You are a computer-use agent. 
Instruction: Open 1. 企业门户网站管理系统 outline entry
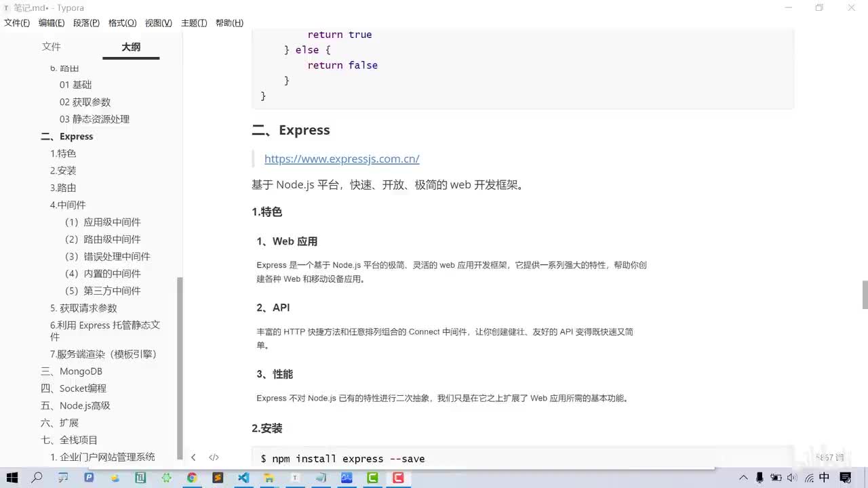pyautogui.click(x=102, y=457)
